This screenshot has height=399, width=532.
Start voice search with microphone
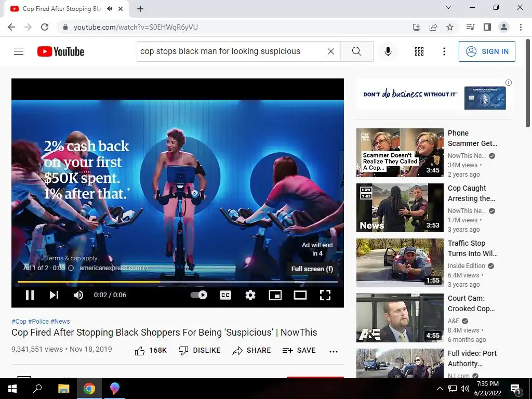388,51
